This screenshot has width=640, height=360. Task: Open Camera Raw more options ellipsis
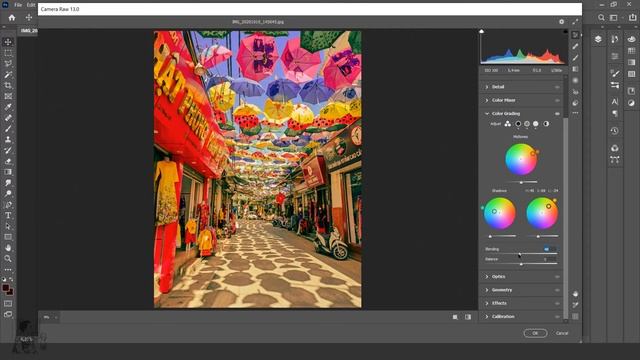click(x=575, y=113)
